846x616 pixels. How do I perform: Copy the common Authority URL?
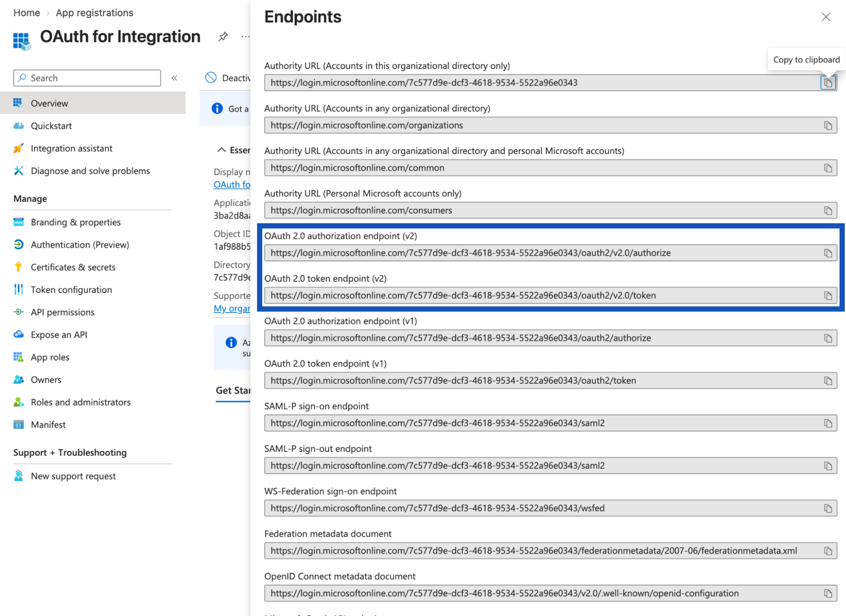828,168
